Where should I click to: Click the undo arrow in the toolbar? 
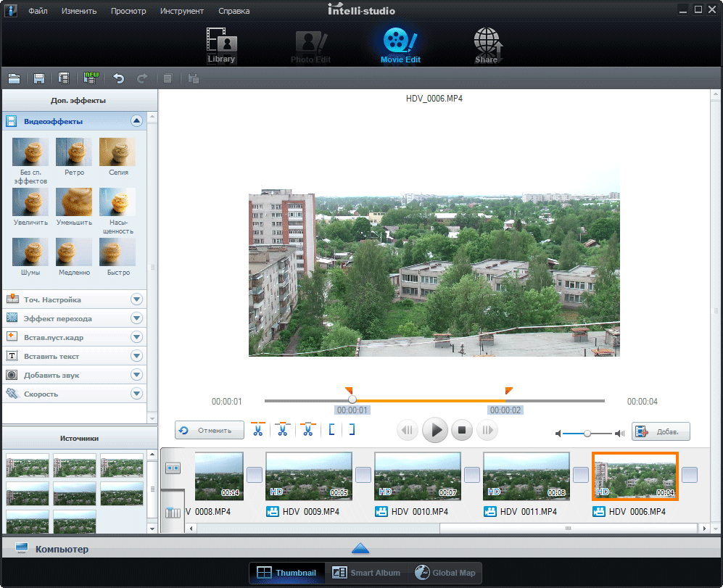119,78
